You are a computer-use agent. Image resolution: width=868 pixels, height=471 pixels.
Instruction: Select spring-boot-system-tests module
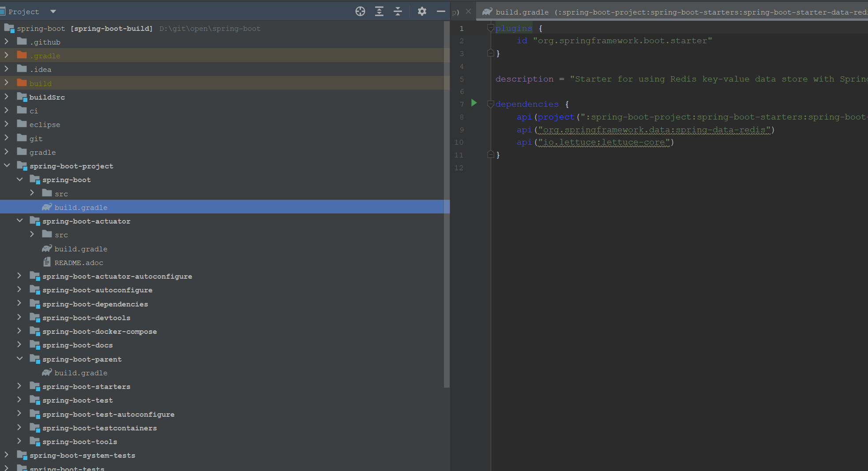pyautogui.click(x=82, y=455)
